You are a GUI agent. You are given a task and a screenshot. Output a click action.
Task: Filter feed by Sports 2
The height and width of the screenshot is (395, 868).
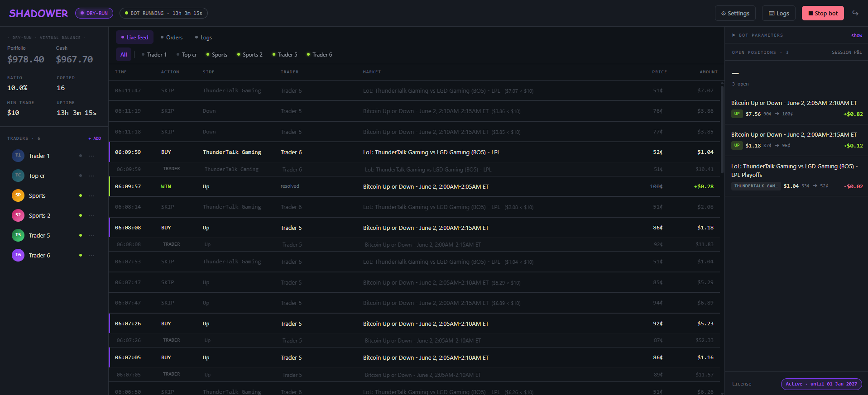tap(249, 55)
